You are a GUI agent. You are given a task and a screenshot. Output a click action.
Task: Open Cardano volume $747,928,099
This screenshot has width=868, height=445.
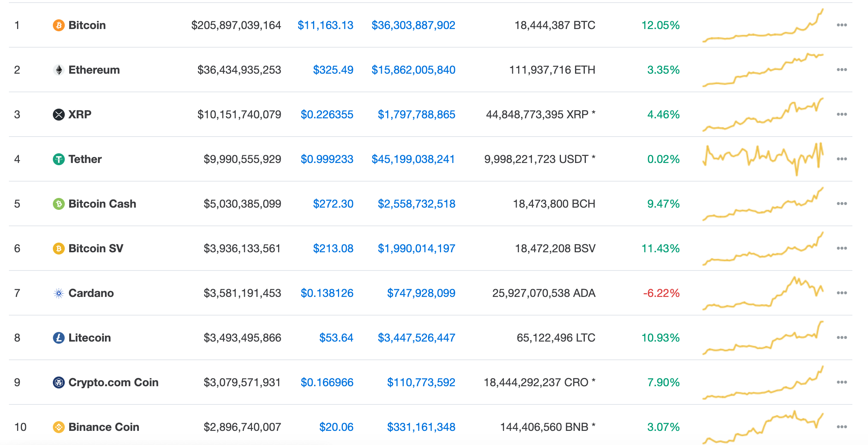point(421,293)
